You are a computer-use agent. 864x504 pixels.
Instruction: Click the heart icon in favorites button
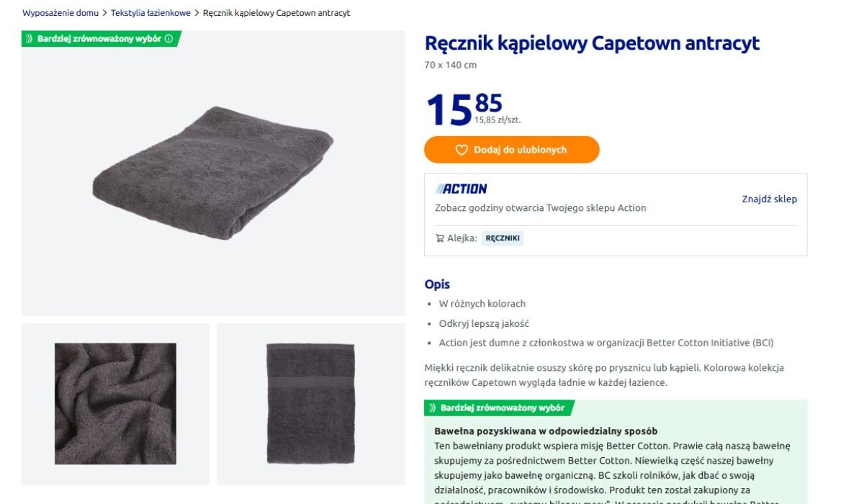462,150
